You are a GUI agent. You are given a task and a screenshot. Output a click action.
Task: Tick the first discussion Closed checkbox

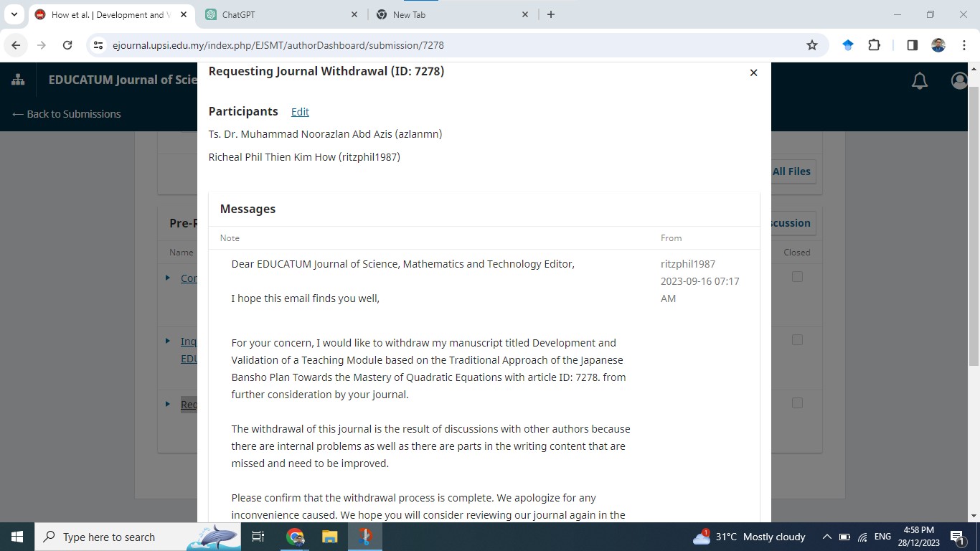[797, 277]
